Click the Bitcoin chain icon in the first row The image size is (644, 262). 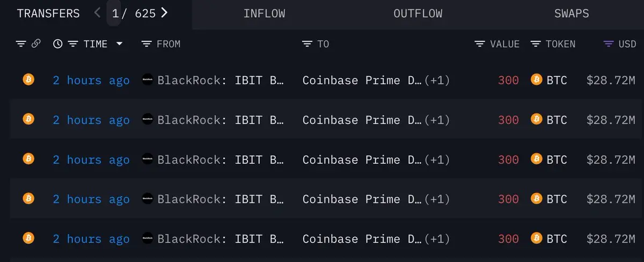[x=28, y=80]
